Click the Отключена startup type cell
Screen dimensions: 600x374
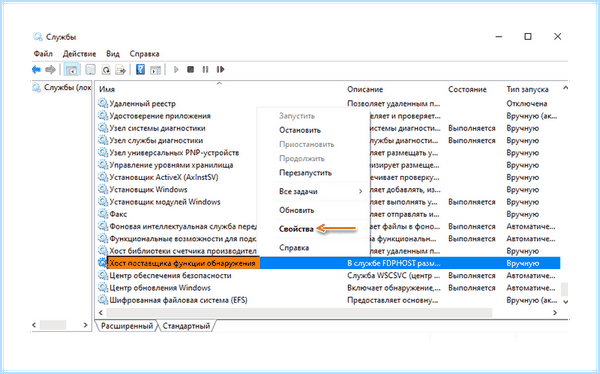[x=527, y=103]
